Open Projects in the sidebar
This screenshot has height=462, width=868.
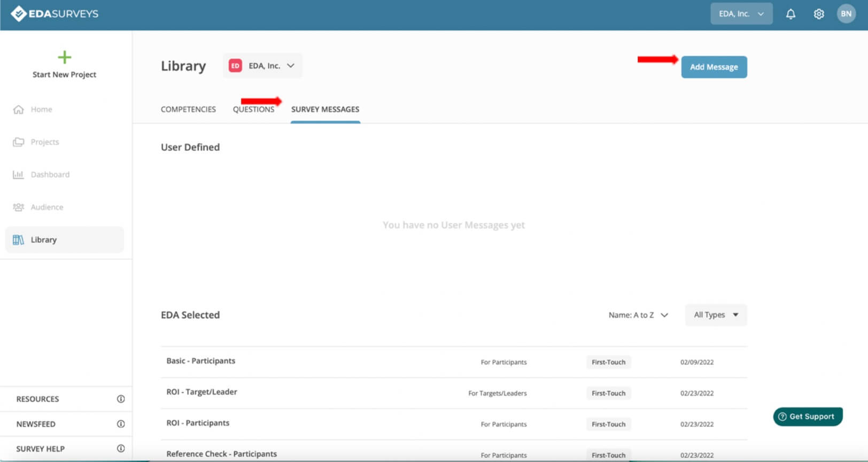pos(45,142)
